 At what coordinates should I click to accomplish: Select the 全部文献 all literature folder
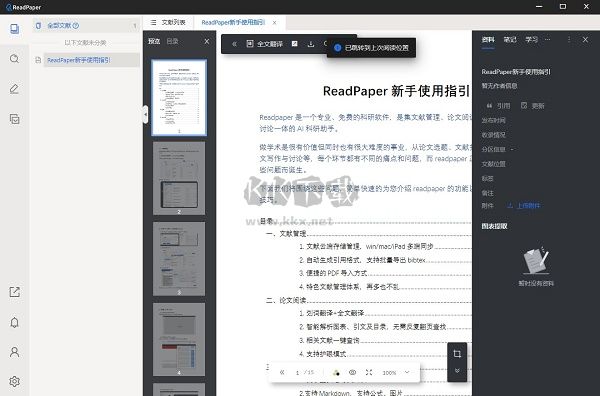(x=59, y=26)
